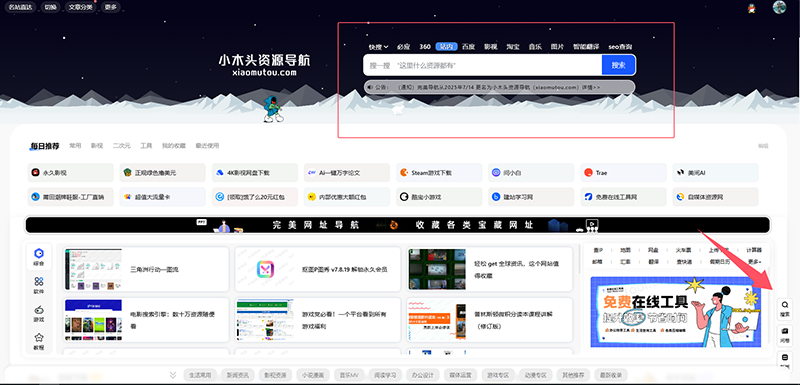Open the 免费在线工具 banner image

pos(676,312)
